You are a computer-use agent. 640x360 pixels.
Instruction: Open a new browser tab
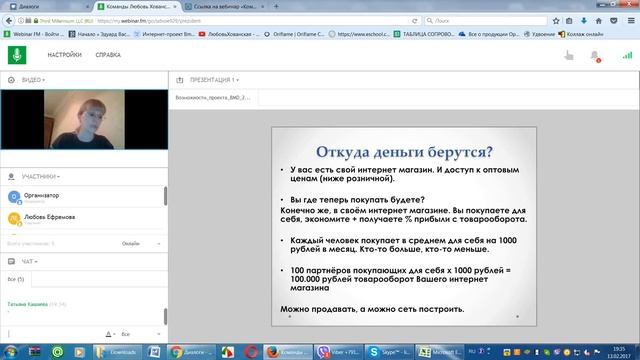pos(276,7)
